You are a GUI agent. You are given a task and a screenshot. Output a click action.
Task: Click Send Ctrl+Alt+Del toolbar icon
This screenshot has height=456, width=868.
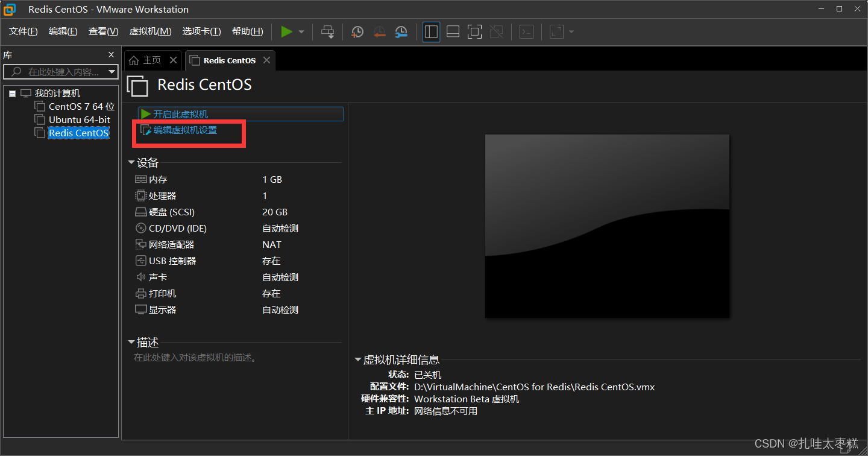click(327, 31)
